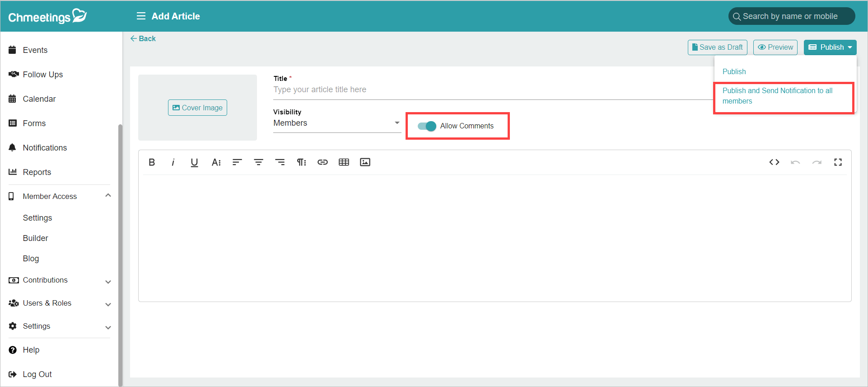868x387 pixels.
Task: Open Calendar from the sidebar
Action: point(39,99)
